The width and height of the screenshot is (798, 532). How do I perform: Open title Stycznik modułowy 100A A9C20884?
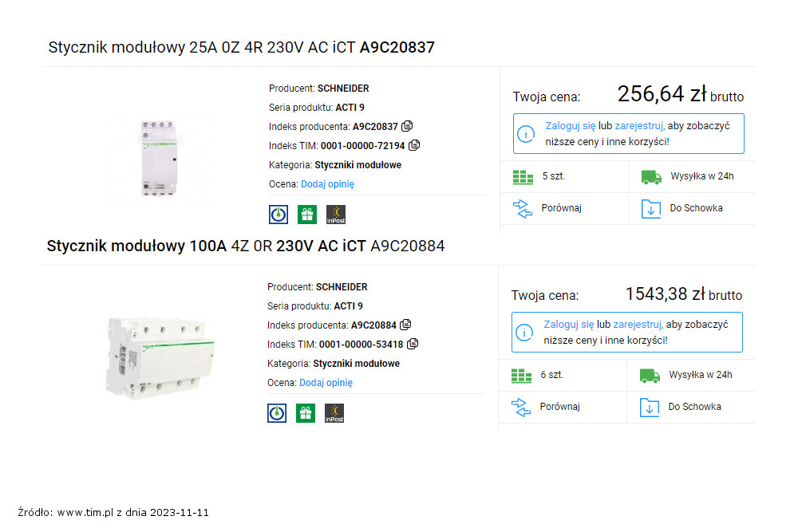point(245,246)
